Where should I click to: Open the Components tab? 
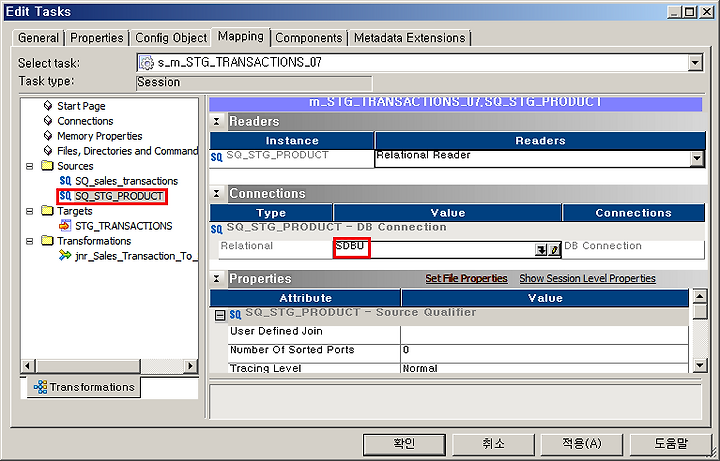click(x=309, y=38)
